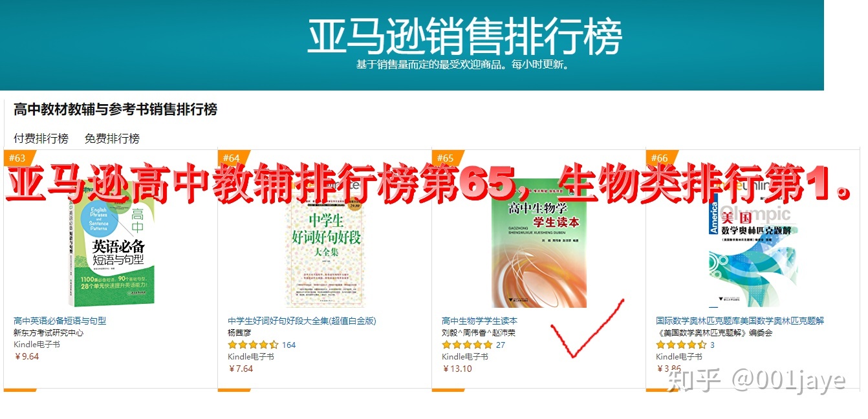Click 国际数学奥林匹克题库美国数学奥林匹克题解 title link
This screenshot has width=868, height=419.
[x=740, y=321]
